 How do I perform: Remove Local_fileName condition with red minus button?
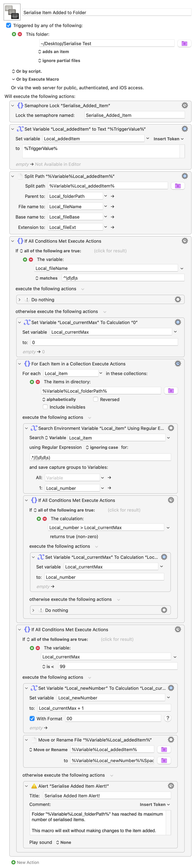31,259
